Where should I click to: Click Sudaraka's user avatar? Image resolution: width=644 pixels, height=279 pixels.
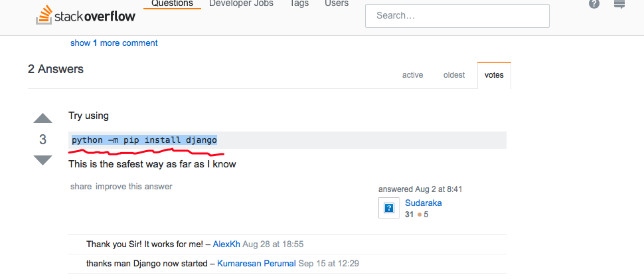(389, 208)
